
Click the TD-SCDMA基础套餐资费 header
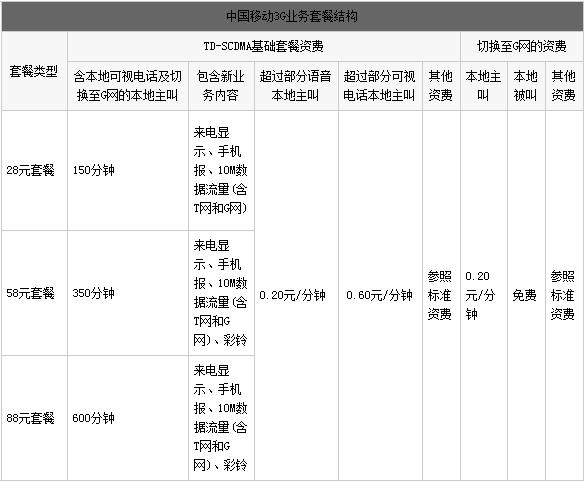tap(263, 46)
